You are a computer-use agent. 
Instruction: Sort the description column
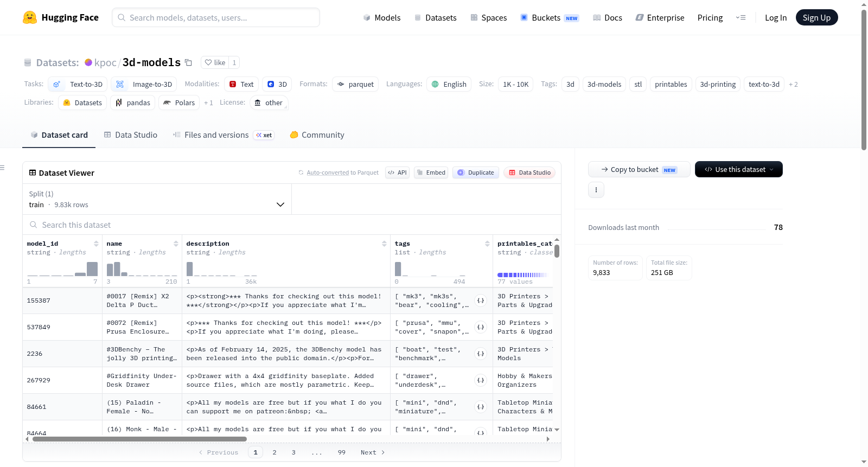(384, 244)
